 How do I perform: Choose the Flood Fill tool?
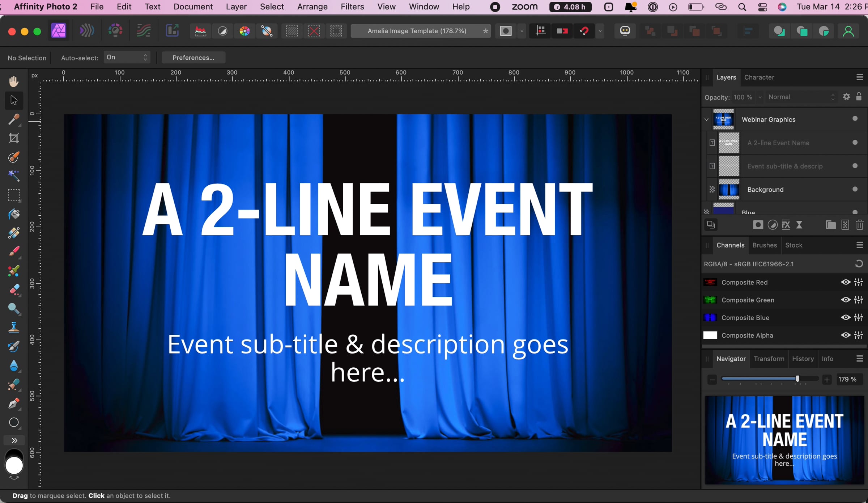(14, 214)
